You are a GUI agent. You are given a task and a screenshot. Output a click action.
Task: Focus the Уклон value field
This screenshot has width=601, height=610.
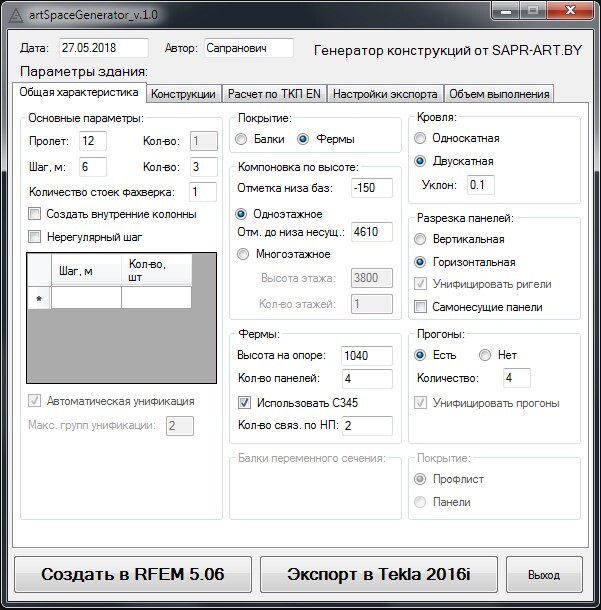tap(480, 185)
